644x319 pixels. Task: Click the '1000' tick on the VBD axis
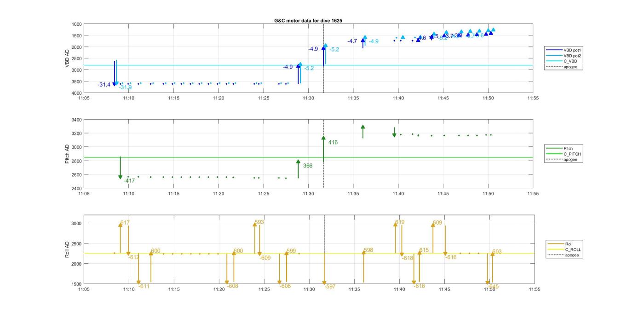click(77, 24)
